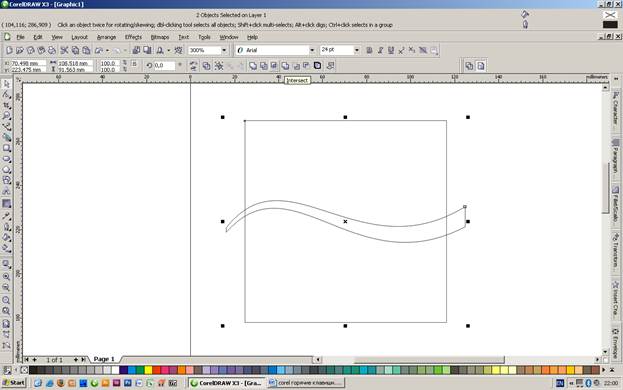Click the Windows Start button
The image size is (623, 390).
click(x=14, y=383)
